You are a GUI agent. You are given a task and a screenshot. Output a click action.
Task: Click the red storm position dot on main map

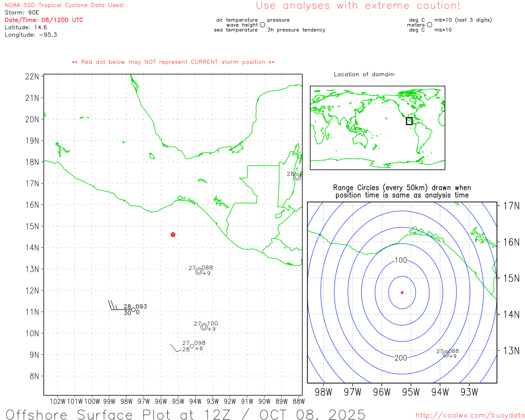[173, 235]
